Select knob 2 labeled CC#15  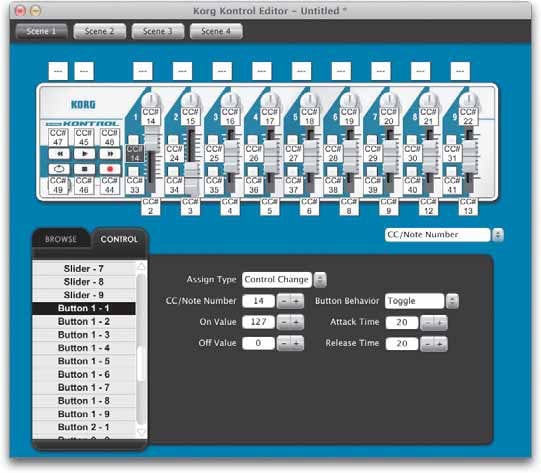[190, 117]
